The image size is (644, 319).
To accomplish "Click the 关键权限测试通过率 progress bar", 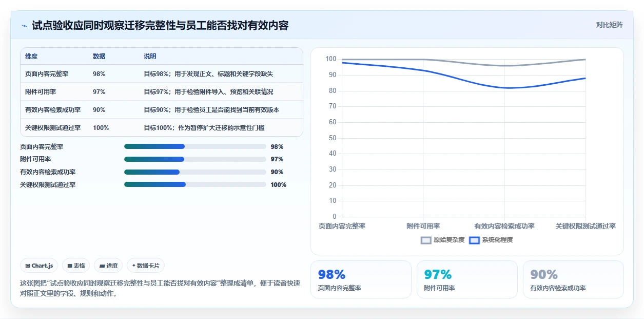I will pos(195,185).
